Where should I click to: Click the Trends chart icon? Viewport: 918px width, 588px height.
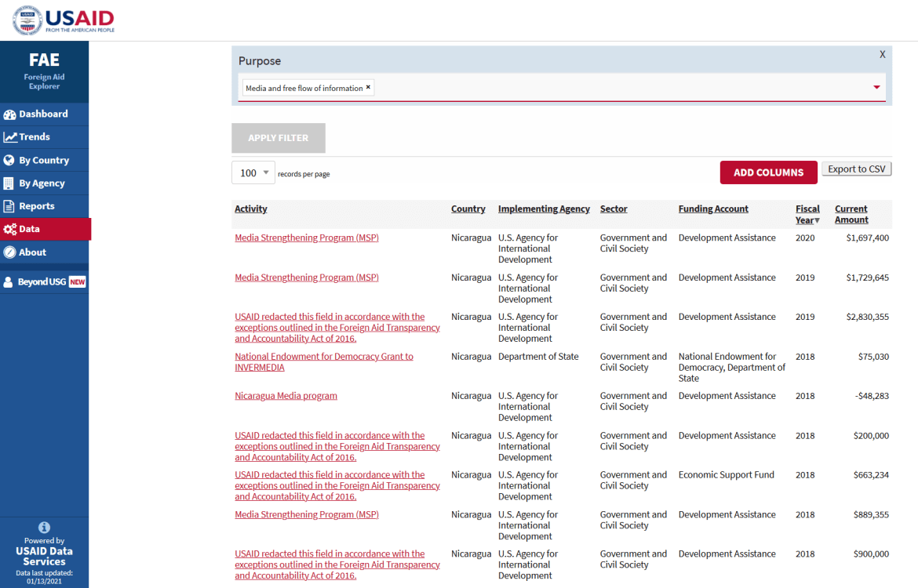tap(10, 137)
